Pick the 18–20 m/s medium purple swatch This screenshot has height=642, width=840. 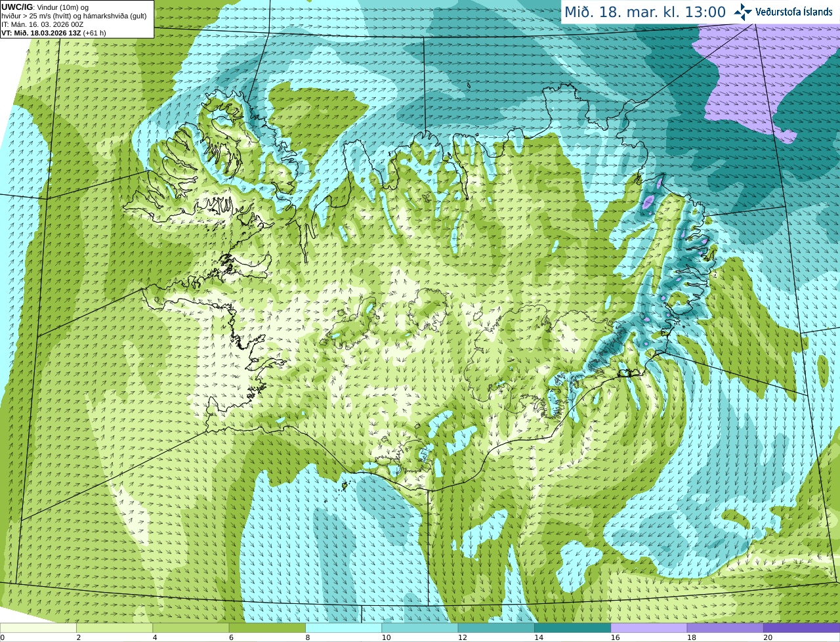[x=725, y=628]
